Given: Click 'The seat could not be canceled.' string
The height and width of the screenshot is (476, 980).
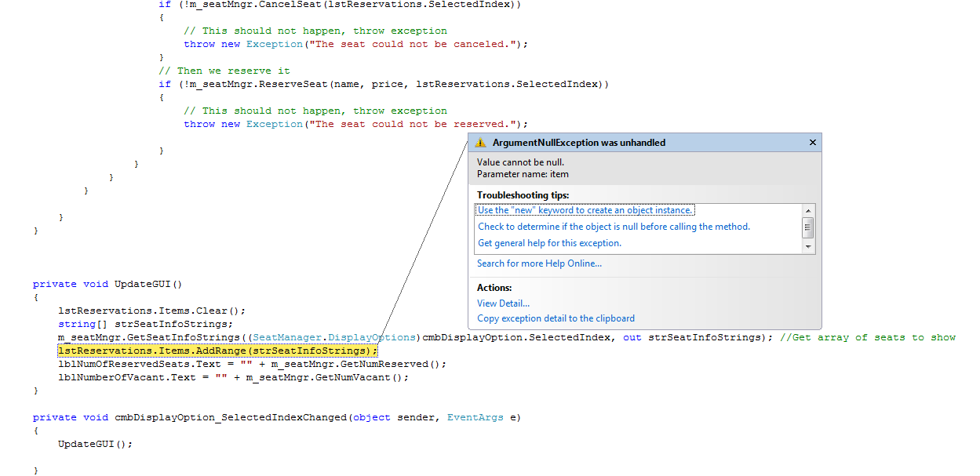Looking at the screenshot, I should coord(413,44).
